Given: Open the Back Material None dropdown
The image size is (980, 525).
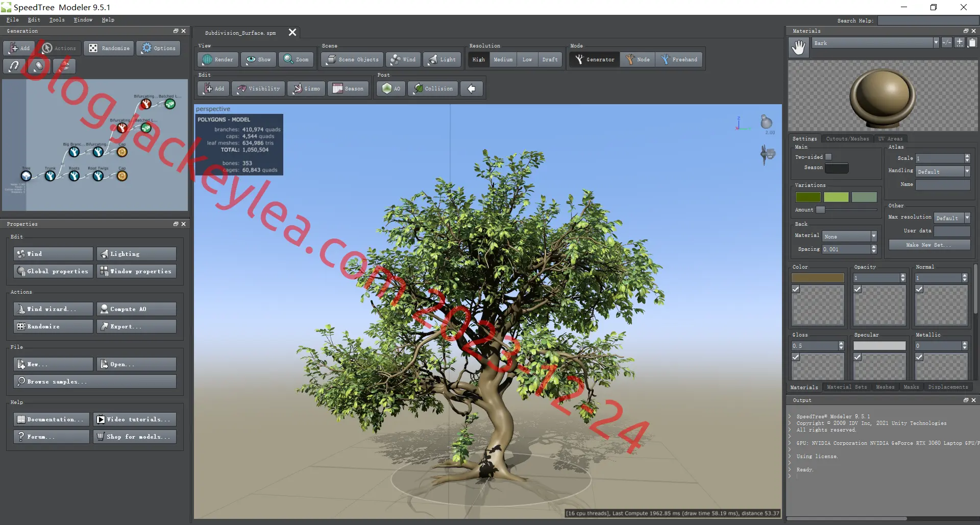Looking at the screenshot, I should click(849, 236).
